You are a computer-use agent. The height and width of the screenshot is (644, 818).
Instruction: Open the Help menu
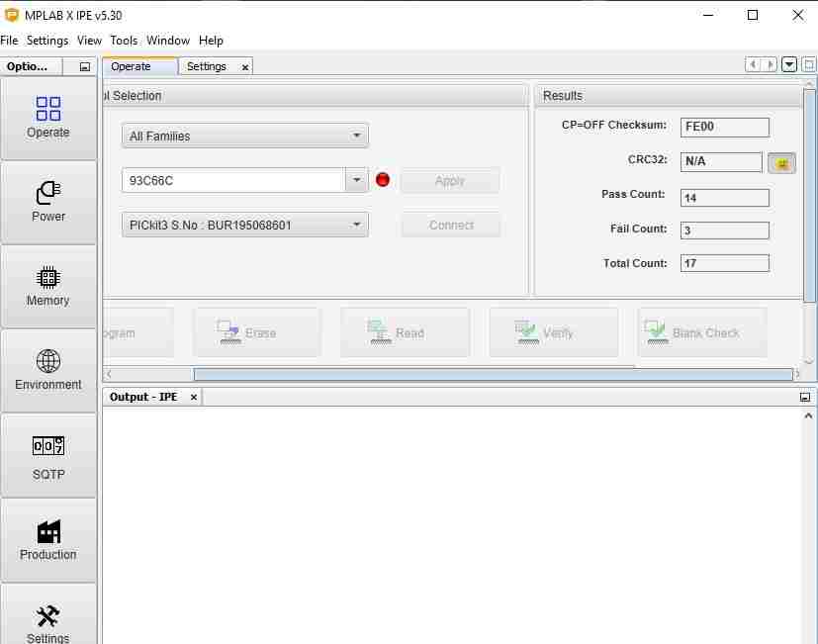(211, 41)
